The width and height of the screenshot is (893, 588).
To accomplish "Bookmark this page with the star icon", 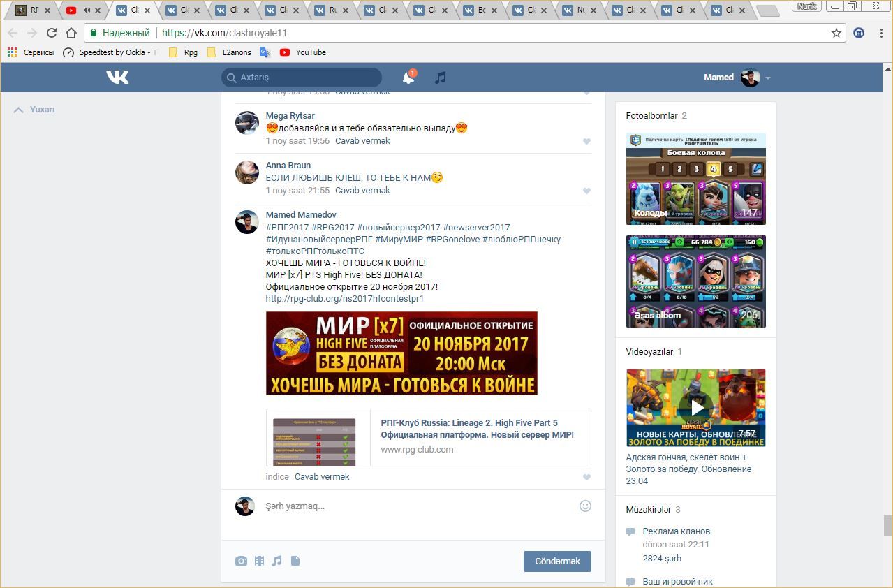I will [836, 33].
